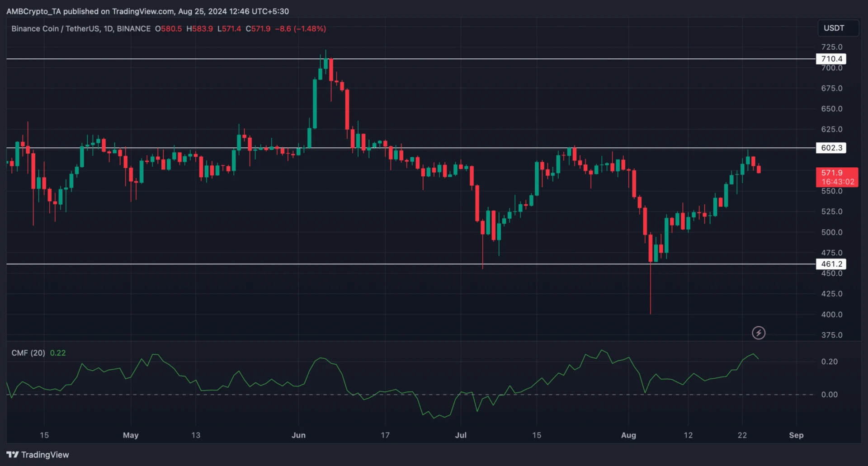
Task: Click the 500.0 price scale label
Action: [832, 232]
